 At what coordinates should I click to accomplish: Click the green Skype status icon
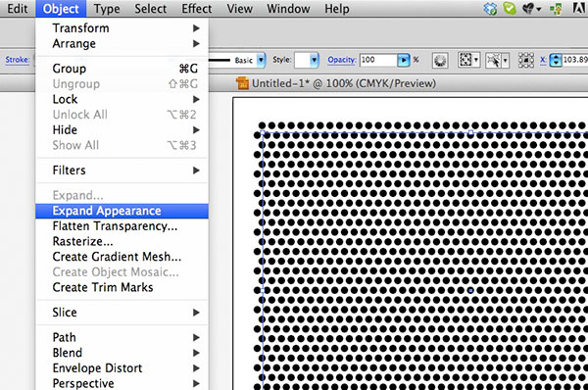(x=510, y=8)
